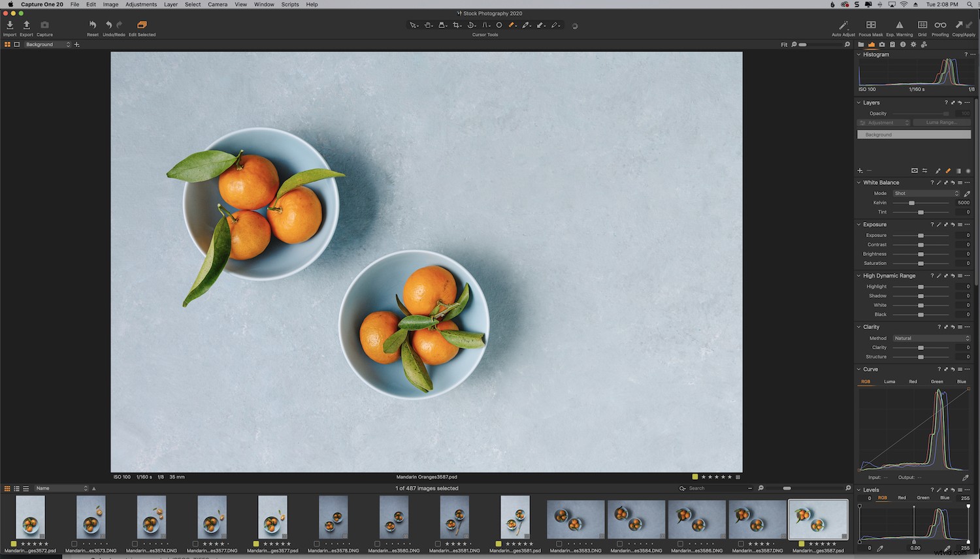This screenshot has width=980, height=559.
Task: Activate Proofing in the top toolbar
Action: point(940,26)
